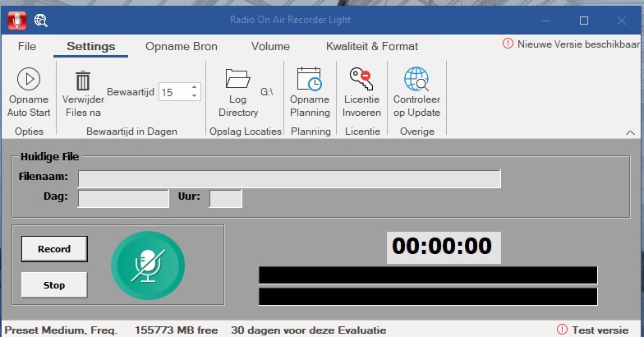Click the G:\ directory path text
Screen dimensions: 644x337
click(x=266, y=92)
